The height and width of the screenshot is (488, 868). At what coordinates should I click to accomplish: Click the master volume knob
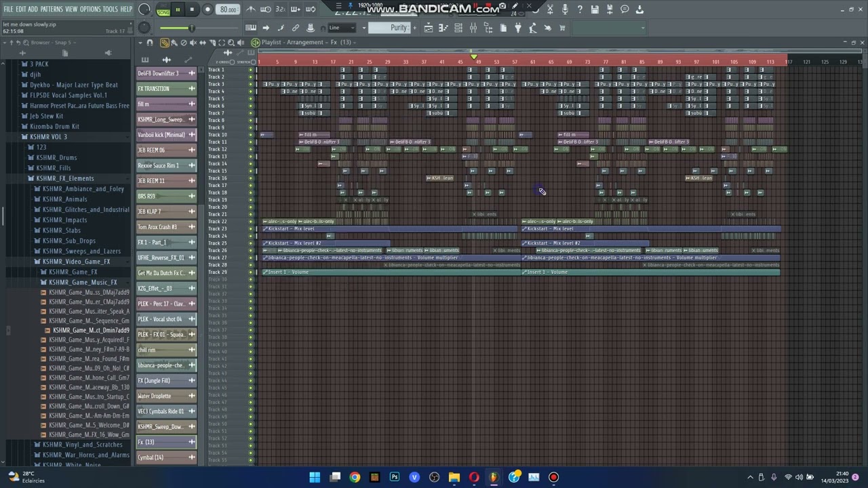point(144,9)
